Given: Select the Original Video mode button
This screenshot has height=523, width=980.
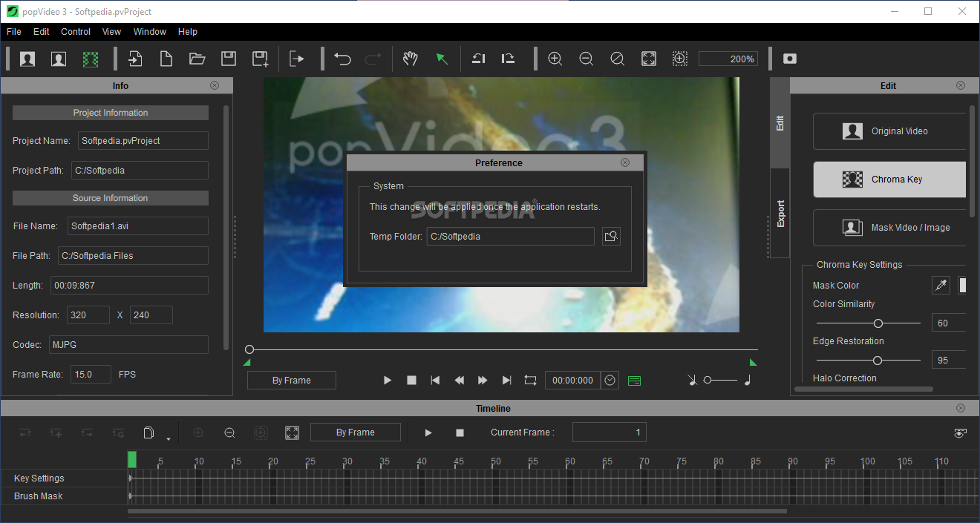Looking at the screenshot, I should point(889,131).
